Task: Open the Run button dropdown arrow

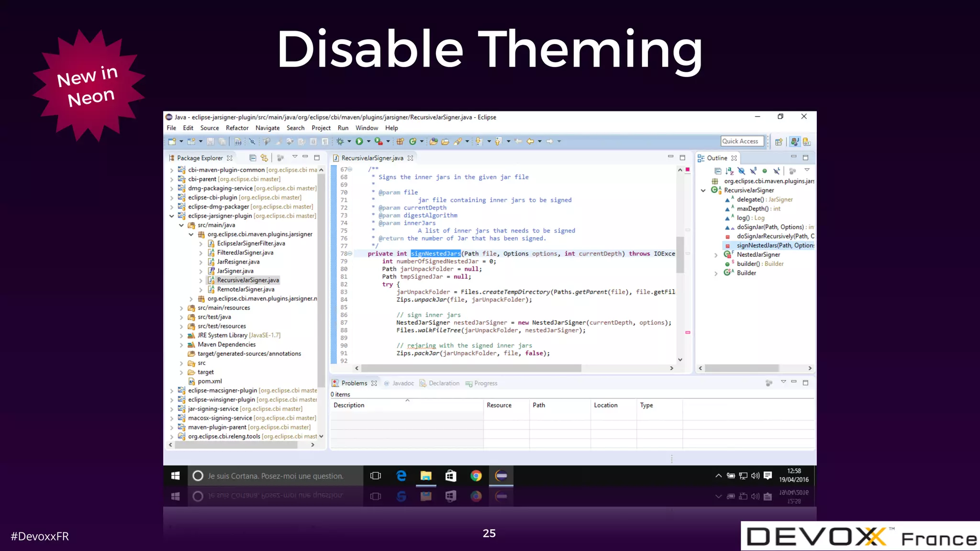Action: pyautogui.click(x=368, y=142)
